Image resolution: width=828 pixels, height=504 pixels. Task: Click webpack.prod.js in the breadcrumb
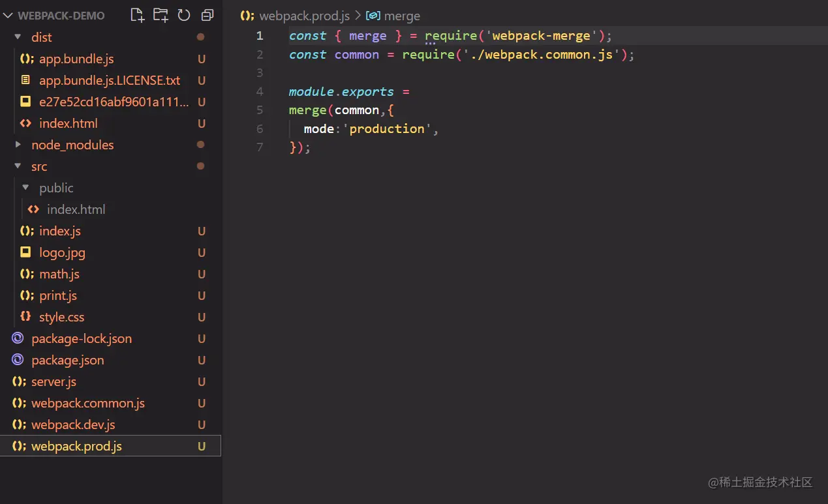(305, 16)
